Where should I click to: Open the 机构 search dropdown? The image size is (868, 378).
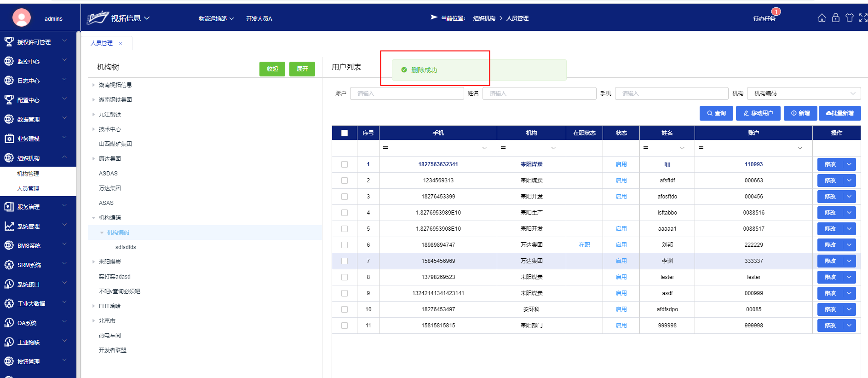click(804, 93)
